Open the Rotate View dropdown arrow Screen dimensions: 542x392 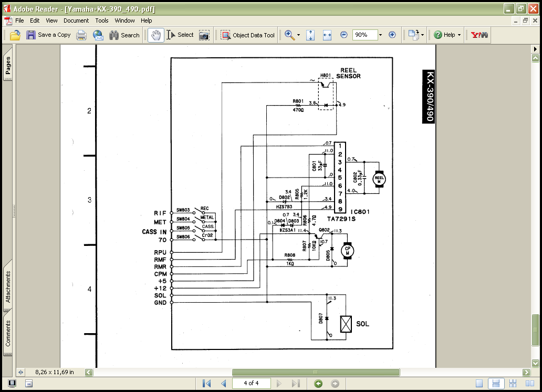click(422, 35)
